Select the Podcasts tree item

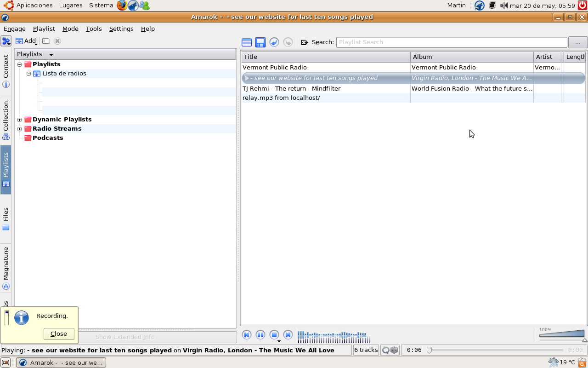pos(48,138)
